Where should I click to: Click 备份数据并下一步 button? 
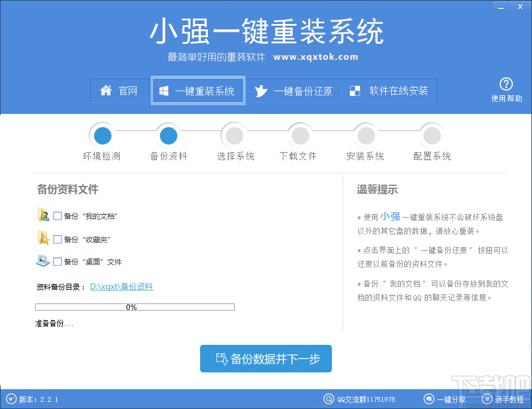point(265,359)
